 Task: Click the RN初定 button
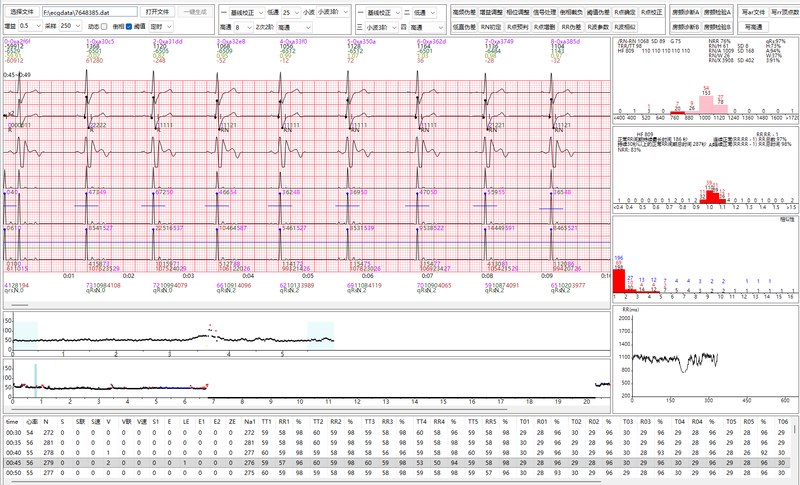pyautogui.click(x=490, y=25)
